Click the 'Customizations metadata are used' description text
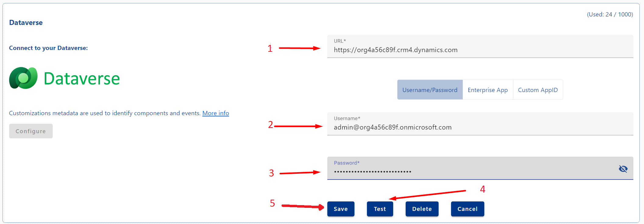This screenshot has height=224, width=644. [x=105, y=113]
